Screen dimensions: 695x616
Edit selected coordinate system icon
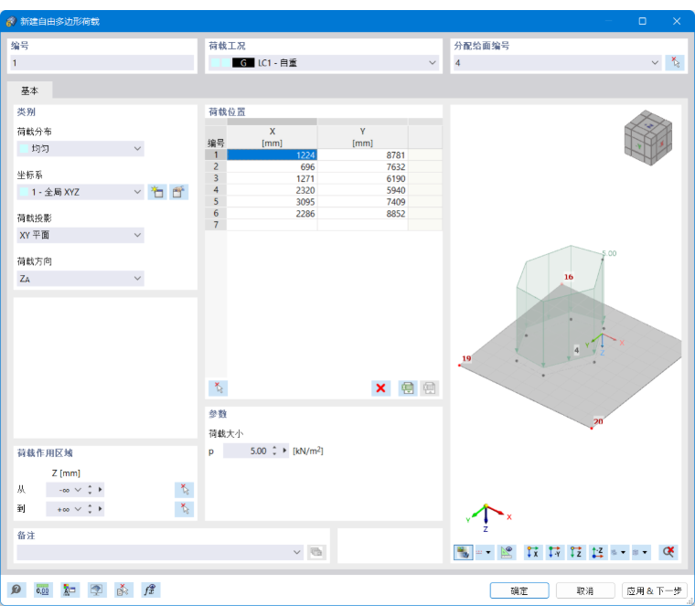click(178, 192)
